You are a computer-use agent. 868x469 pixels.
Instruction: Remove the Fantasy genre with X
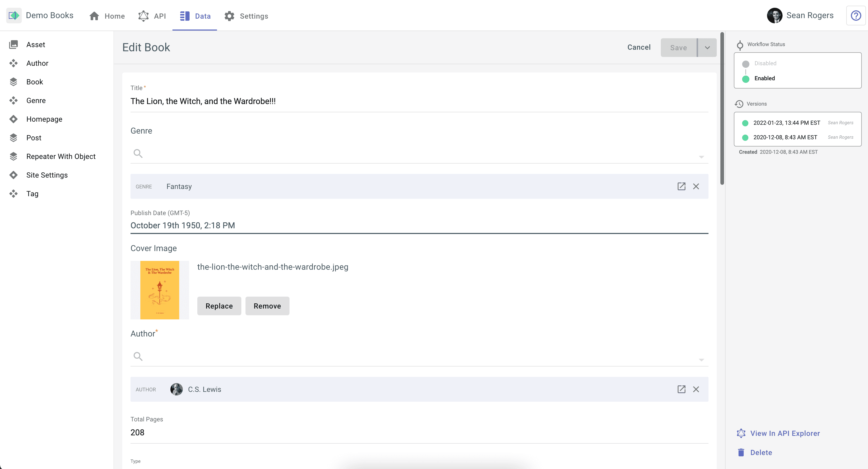[x=696, y=186]
